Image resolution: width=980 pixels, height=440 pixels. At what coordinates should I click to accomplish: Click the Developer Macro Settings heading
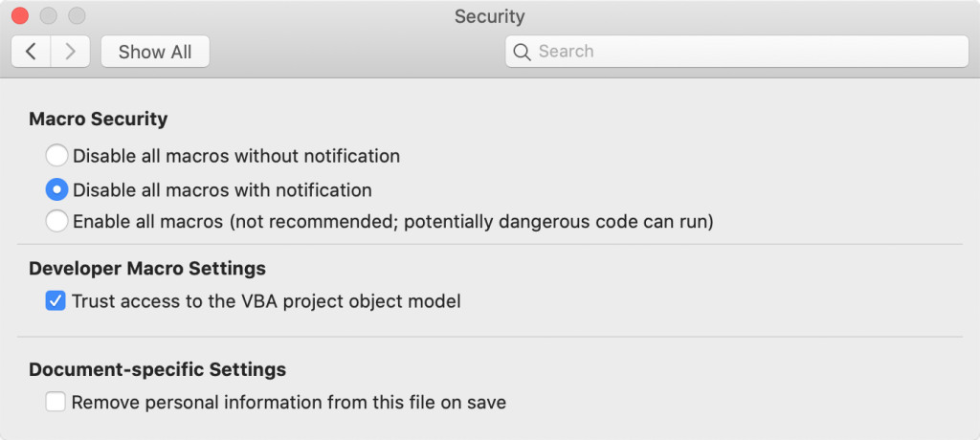coord(147,269)
